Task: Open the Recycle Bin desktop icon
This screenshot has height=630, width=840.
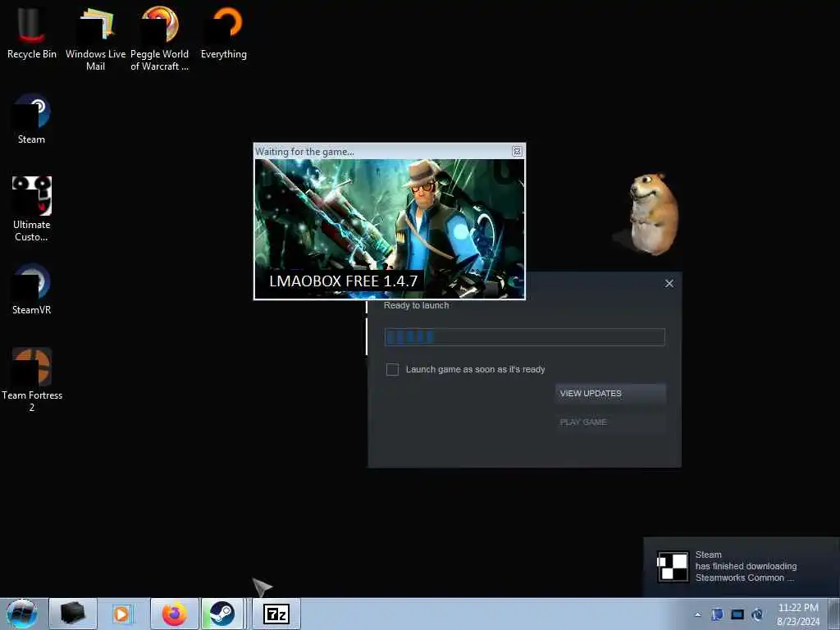Action: [32, 32]
